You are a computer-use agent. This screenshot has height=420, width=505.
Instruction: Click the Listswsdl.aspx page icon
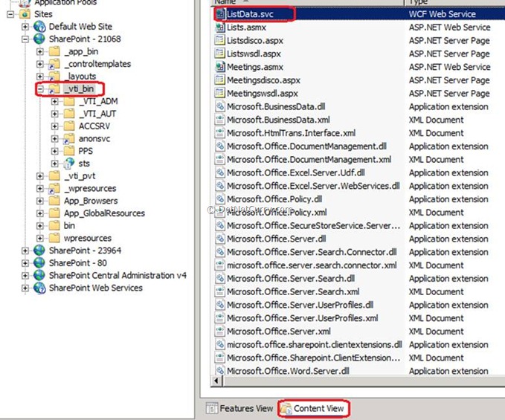click(x=220, y=54)
